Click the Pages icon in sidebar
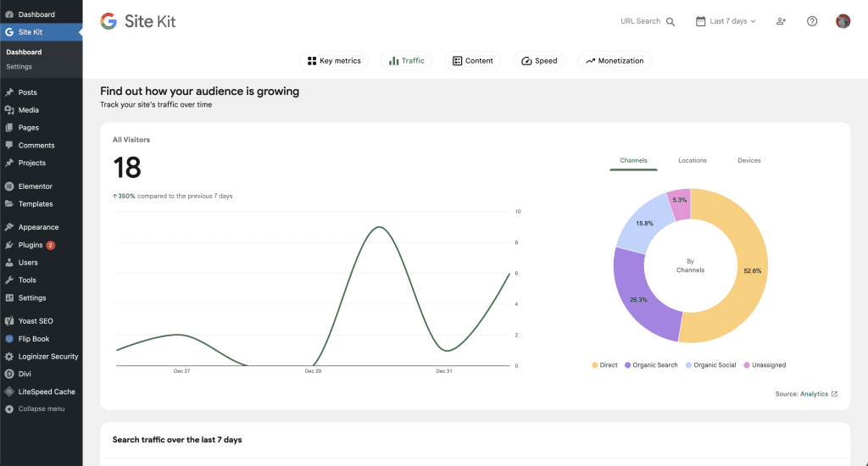 pos(9,128)
